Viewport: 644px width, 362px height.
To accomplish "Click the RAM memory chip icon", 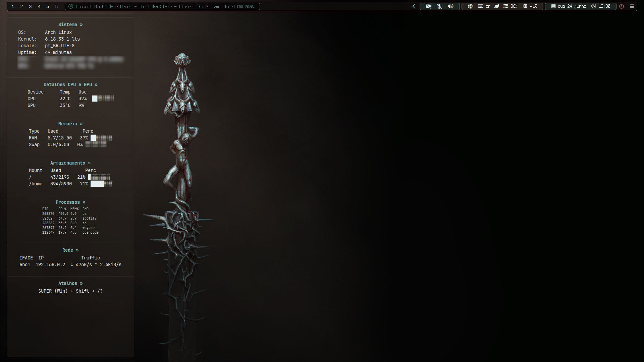I will tap(505, 6).
